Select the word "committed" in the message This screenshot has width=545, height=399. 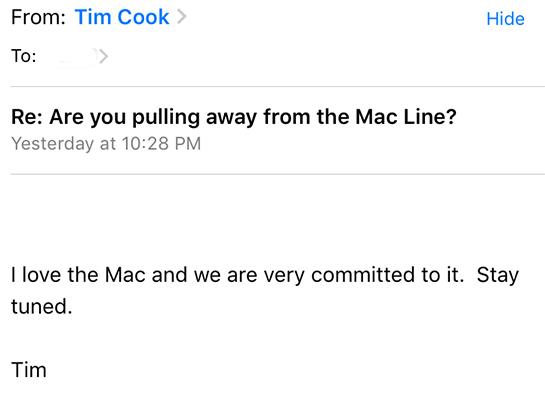click(x=363, y=275)
